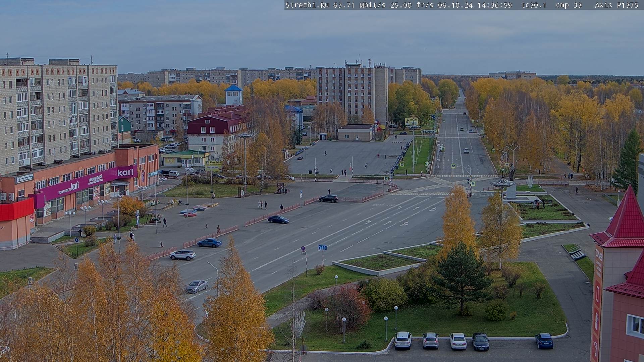Click the 25.00 fr/s frame rate value
The height and width of the screenshot is (362, 644).
(412, 5)
